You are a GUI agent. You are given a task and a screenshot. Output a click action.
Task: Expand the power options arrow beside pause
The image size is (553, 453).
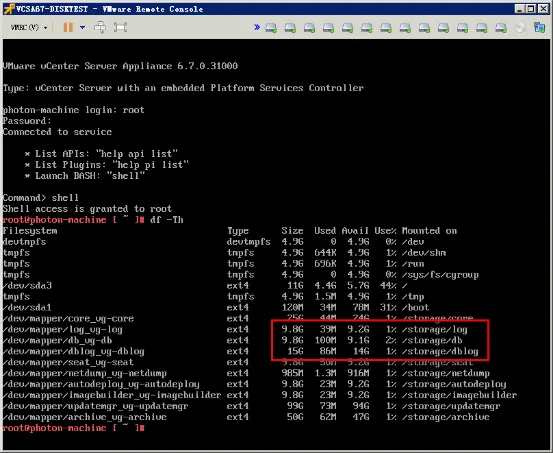82,27
